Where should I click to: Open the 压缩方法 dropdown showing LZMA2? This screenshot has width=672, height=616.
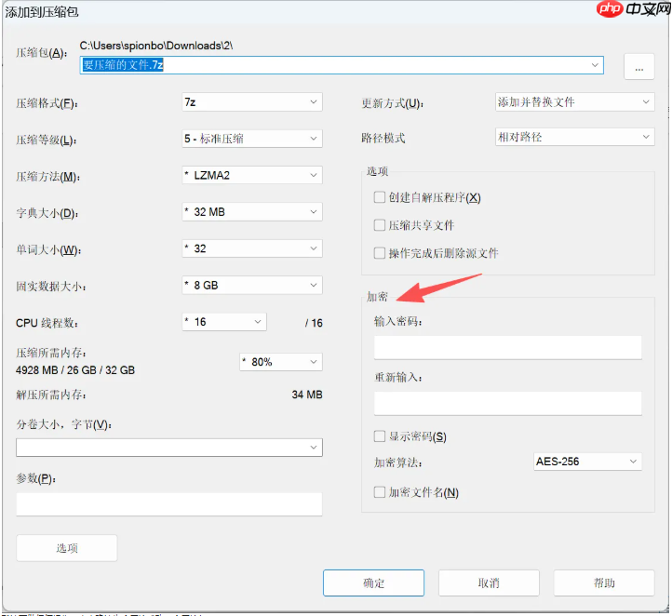(x=252, y=175)
